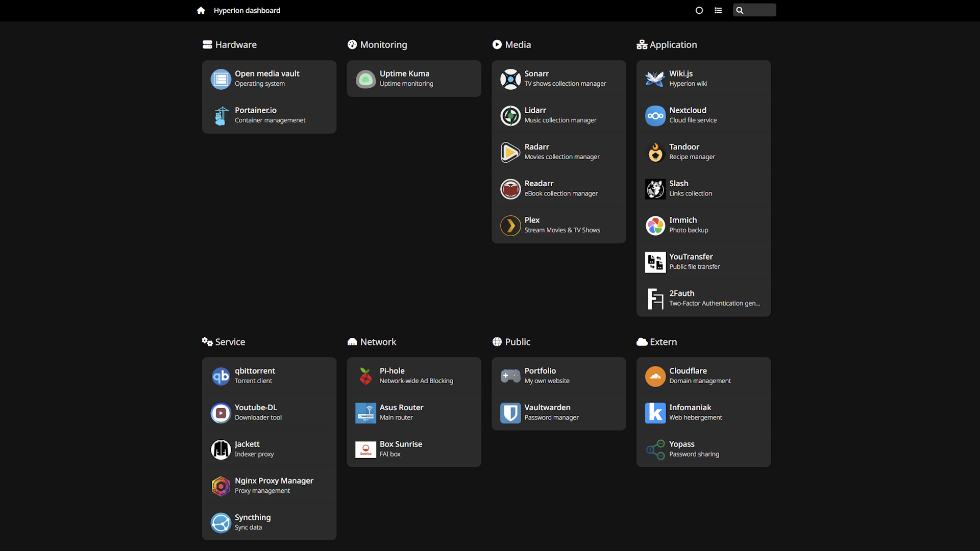Launch Readarr icon
The width and height of the screenshot is (980, 551).
(510, 189)
